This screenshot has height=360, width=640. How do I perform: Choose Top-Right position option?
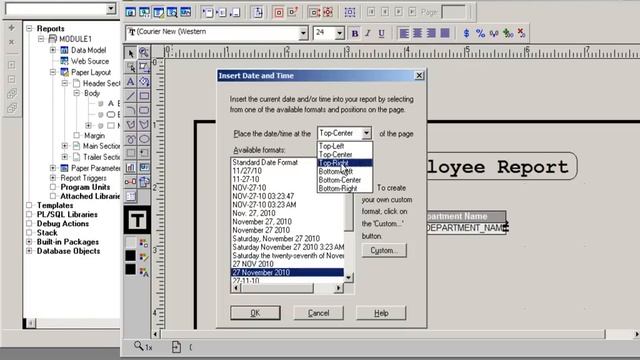345,163
